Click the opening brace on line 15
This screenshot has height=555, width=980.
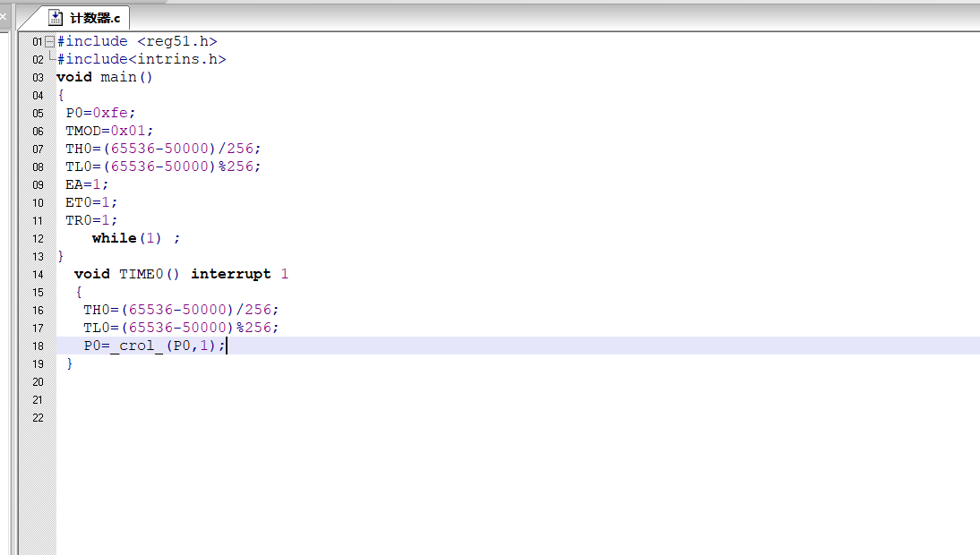(x=79, y=292)
